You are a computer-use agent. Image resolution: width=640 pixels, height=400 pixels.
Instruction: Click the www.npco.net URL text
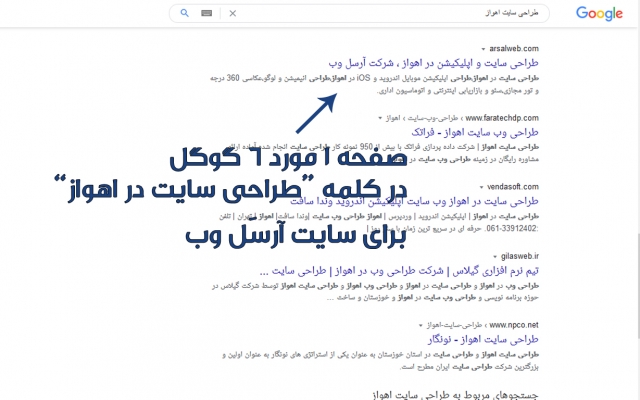514,325
